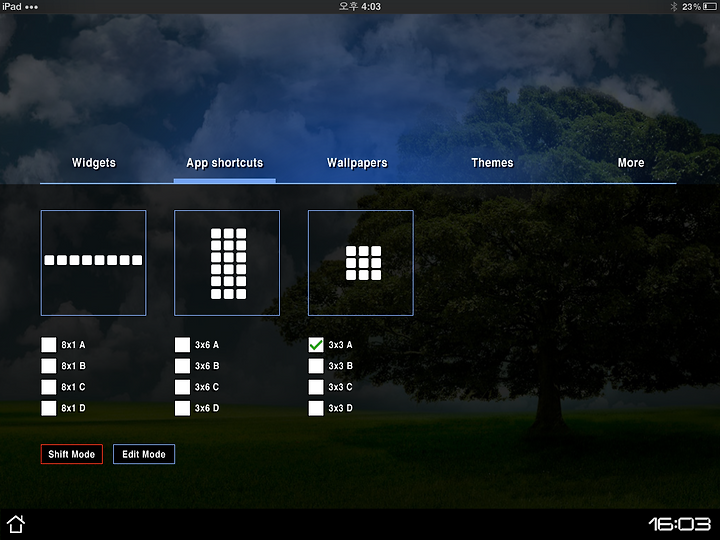
Task: Switch to the Widgets tab
Action: pos(94,163)
